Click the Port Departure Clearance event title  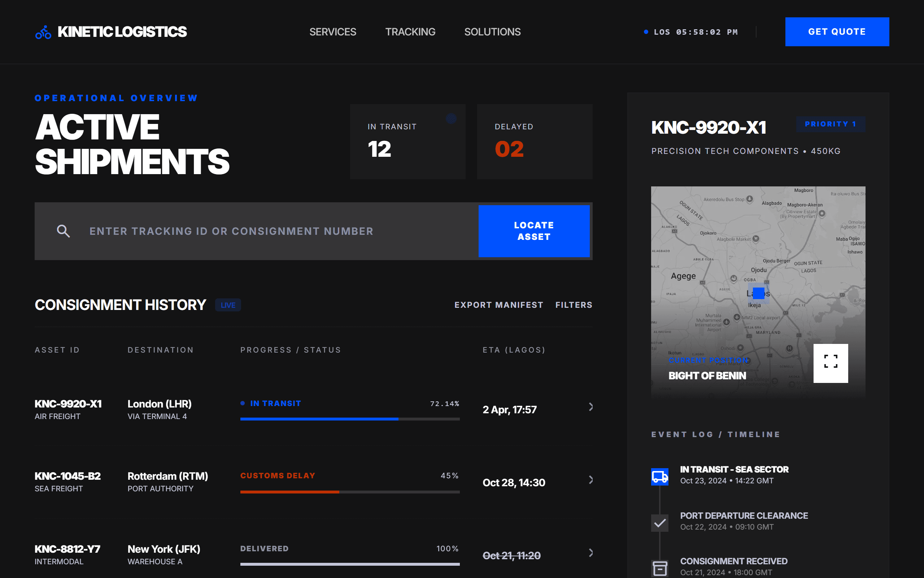point(744,516)
